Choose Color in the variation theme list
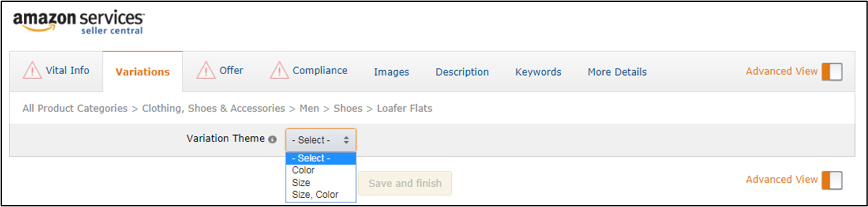 click(x=303, y=170)
